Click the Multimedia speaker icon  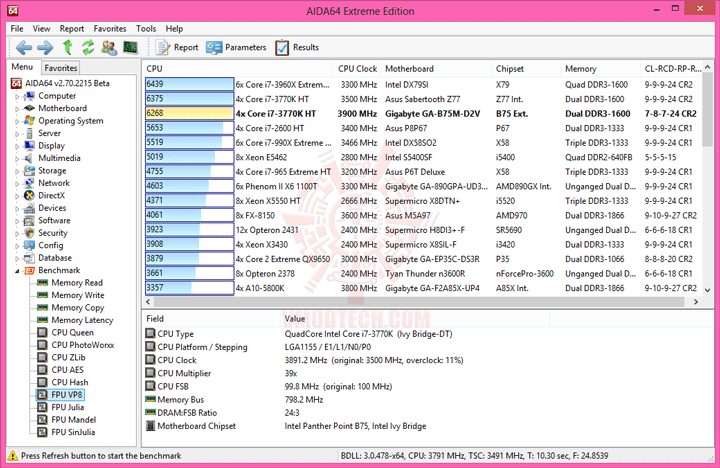pos(29,158)
